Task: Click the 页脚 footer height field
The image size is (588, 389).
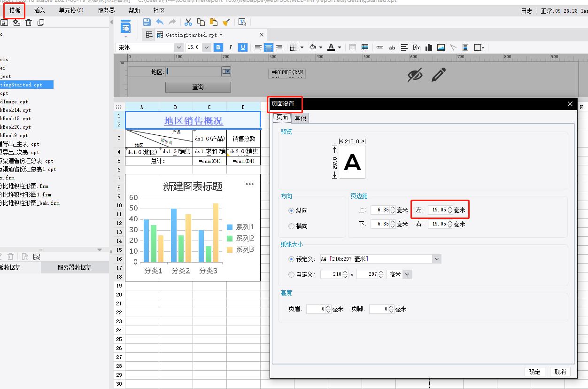Action: pyautogui.click(x=379, y=309)
